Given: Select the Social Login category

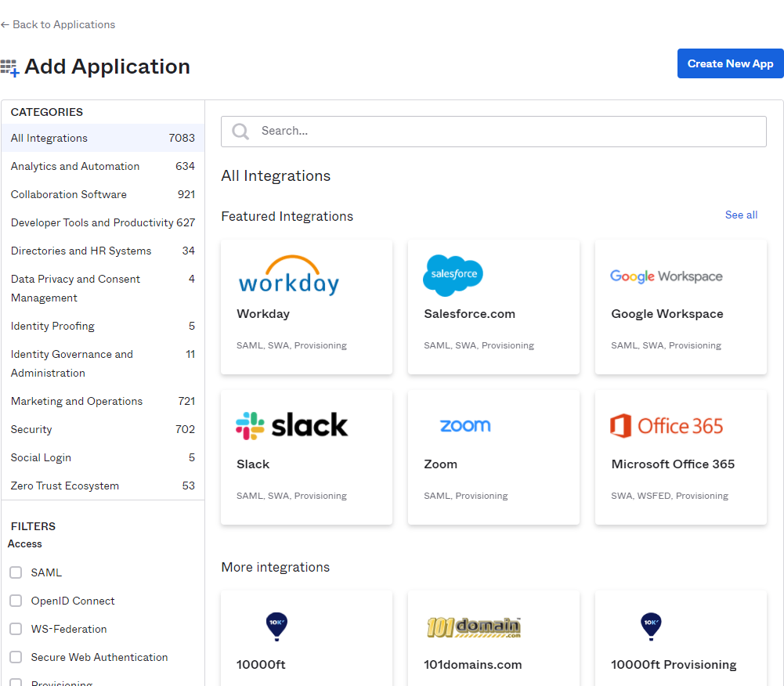Looking at the screenshot, I should (x=103, y=457).
